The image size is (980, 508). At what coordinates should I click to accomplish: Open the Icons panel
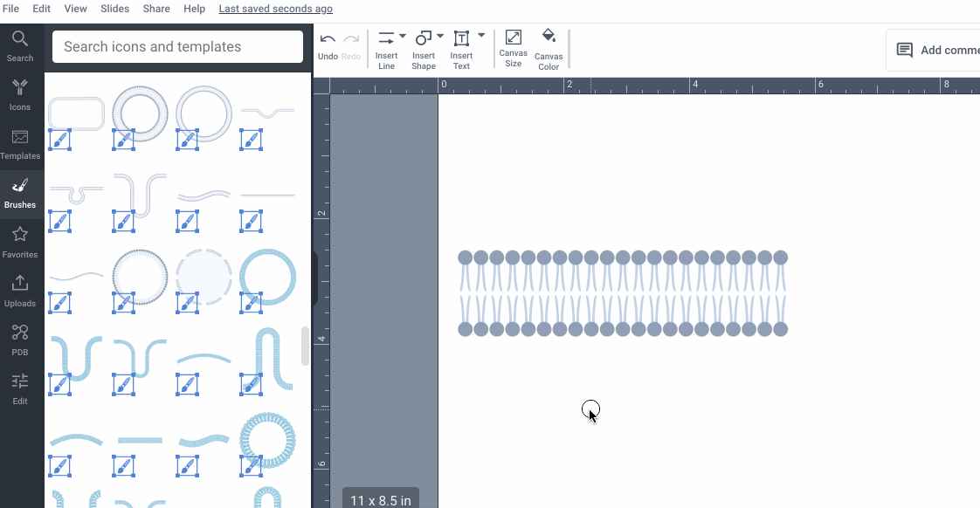20,95
